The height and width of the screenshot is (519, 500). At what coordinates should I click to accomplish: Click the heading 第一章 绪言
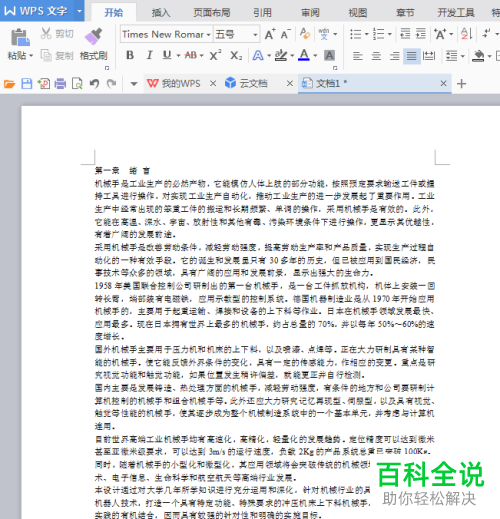[122, 171]
